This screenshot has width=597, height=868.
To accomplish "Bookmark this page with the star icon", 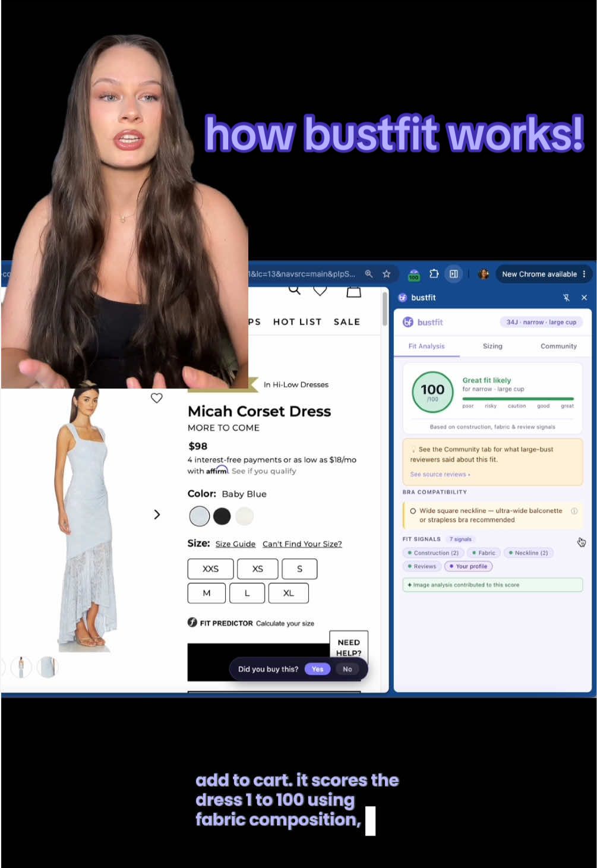I will (x=387, y=274).
